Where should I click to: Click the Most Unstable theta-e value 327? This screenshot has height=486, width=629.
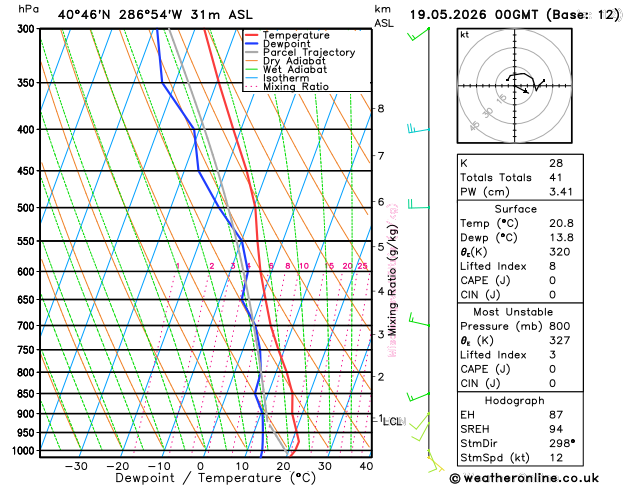coord(560,340)
